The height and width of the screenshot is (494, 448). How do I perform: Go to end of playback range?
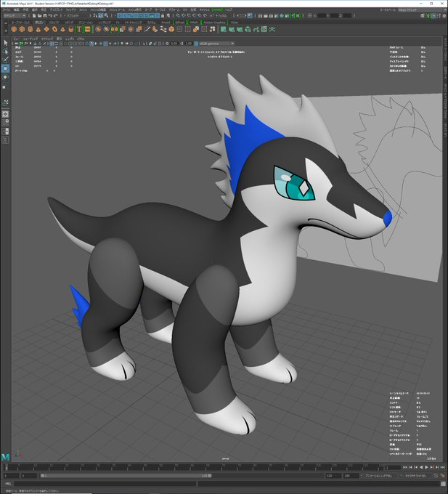point(442,467)
